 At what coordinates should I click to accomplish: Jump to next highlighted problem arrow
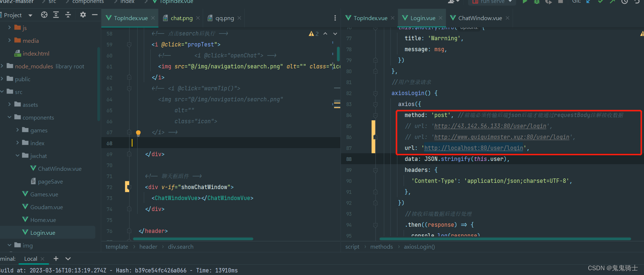tap(335, 34)
